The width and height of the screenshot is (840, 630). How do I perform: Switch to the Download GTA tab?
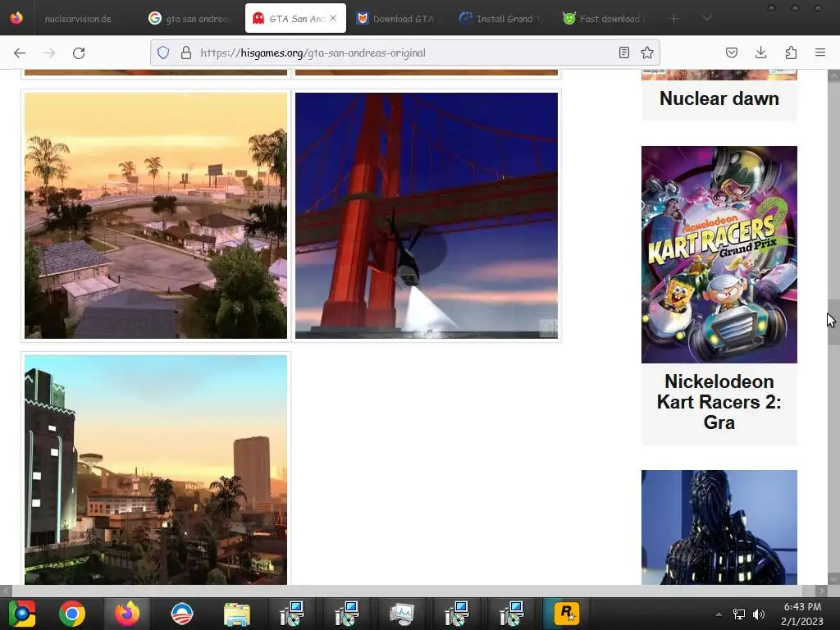[395, 19]
